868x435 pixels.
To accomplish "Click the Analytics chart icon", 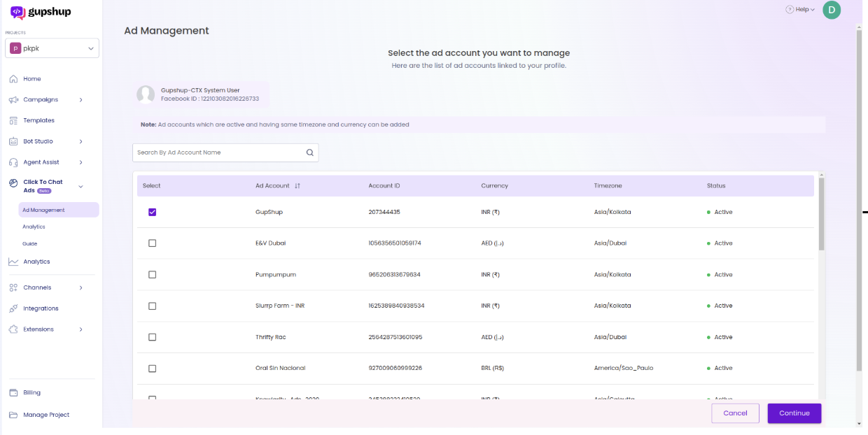I will point(13,262).
